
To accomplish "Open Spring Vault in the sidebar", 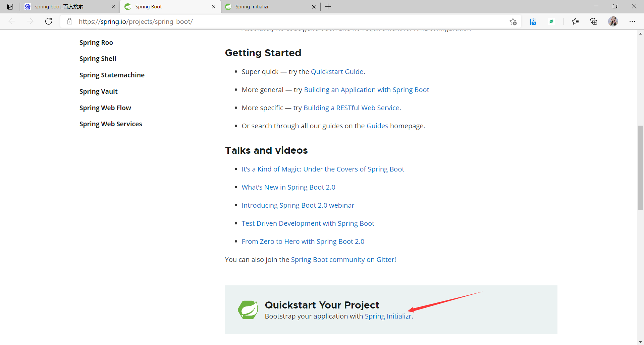I will 99,91.
